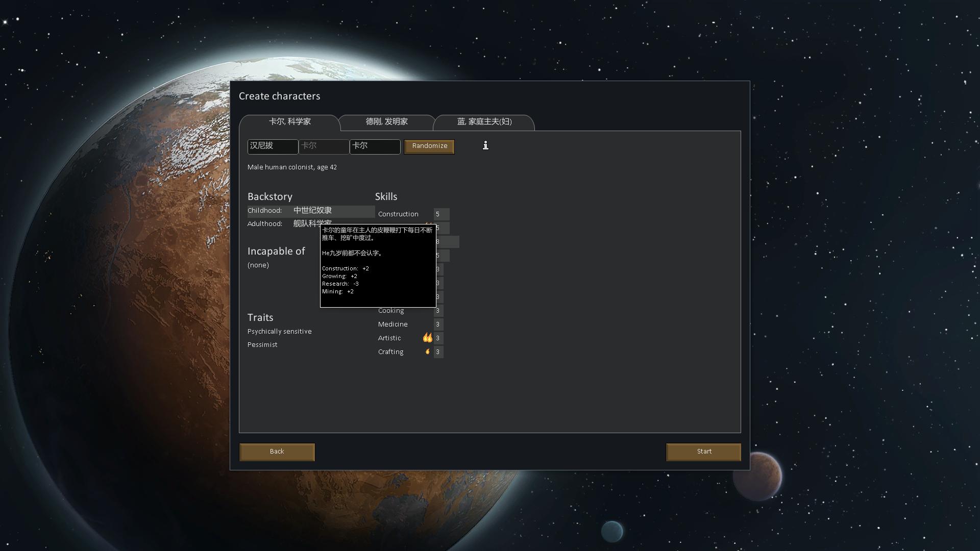This screenshot has width=980, height=551.
Task: Click the Artistic skill label
Action: tap(389, 338)
